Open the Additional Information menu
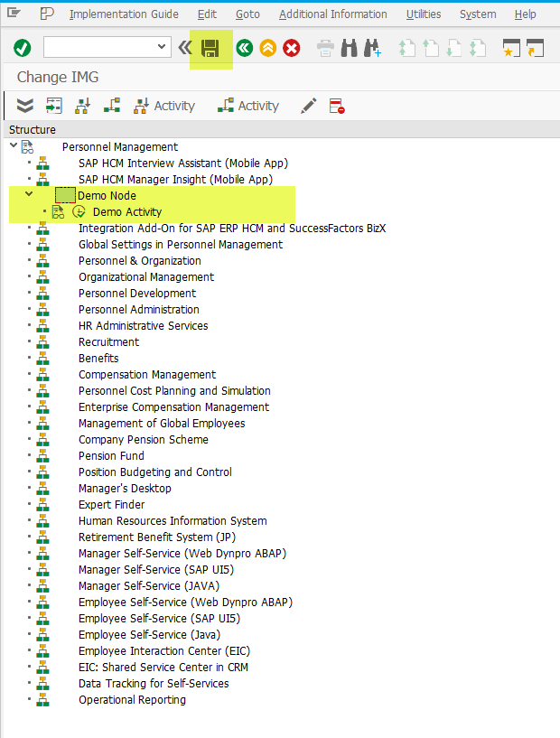The height and width of the screenshot is (738, 560). click(x=333, y=14)
